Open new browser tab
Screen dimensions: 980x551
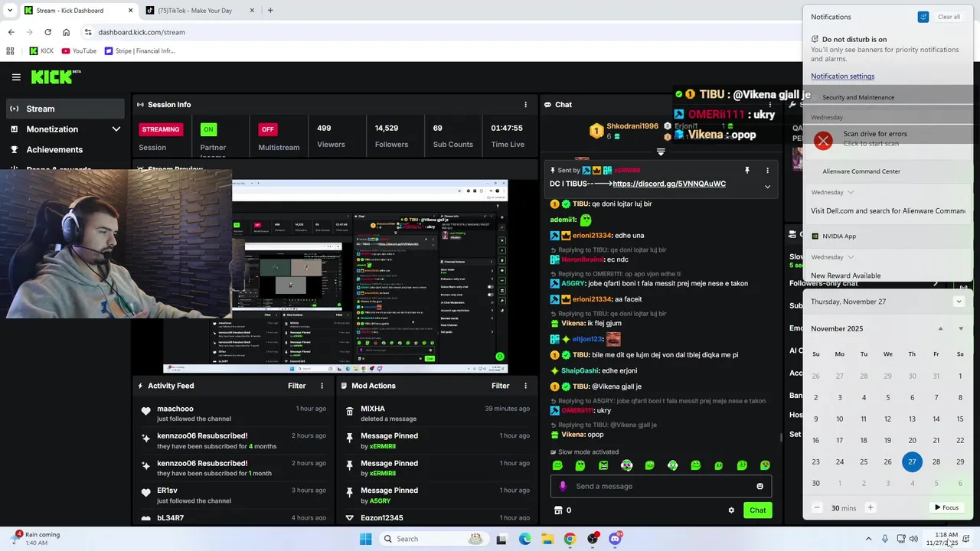point(270,11)
